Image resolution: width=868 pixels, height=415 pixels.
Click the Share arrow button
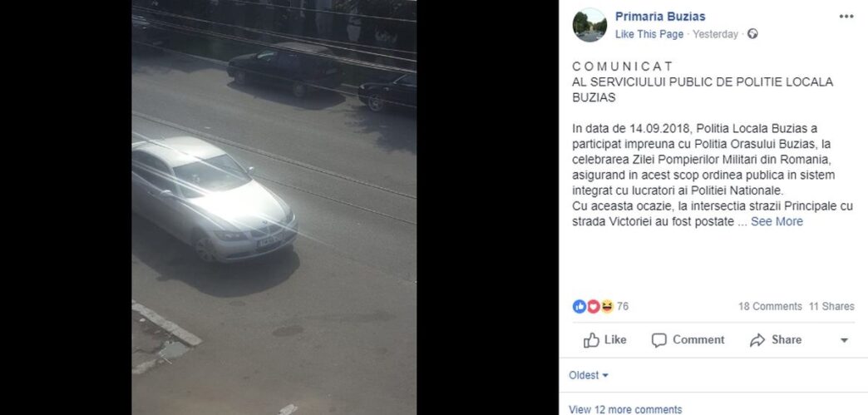(x=775, y=339)
